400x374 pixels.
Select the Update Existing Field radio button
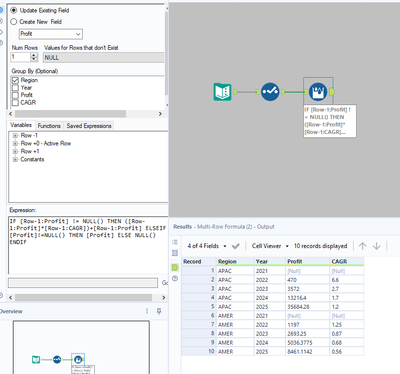14,11
